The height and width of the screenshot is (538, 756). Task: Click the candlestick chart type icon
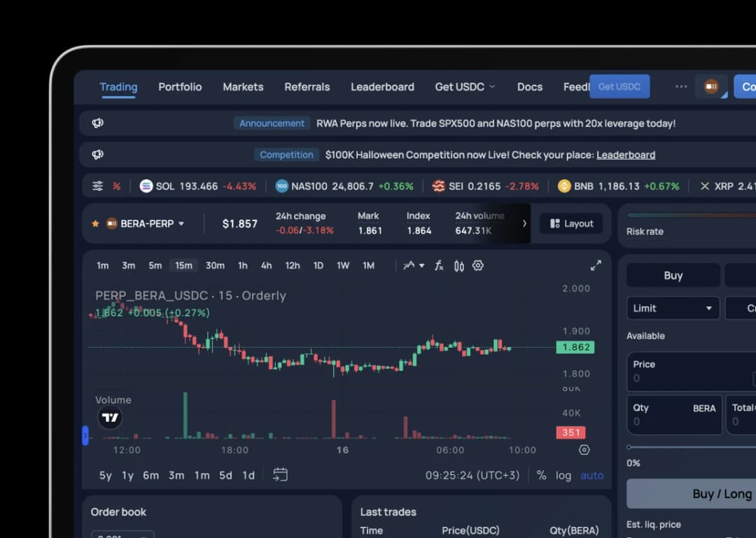[x=459, y=266]
